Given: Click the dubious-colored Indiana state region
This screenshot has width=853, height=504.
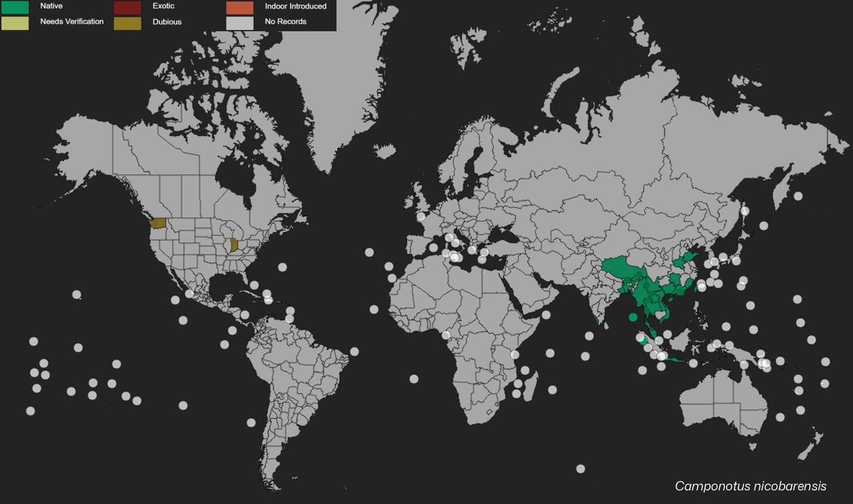Looking at the screenshot, I should pos(234,244).
